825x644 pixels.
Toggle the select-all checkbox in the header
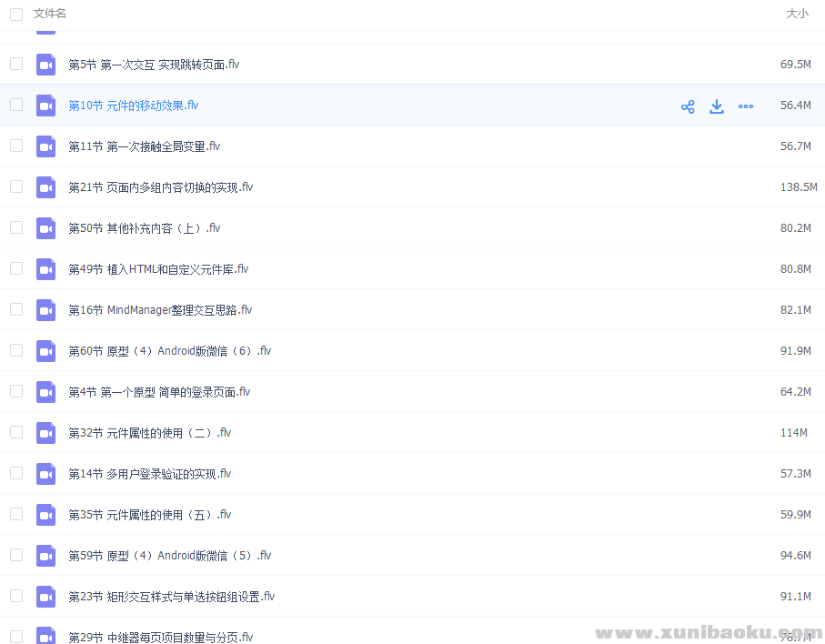point(15,14)
